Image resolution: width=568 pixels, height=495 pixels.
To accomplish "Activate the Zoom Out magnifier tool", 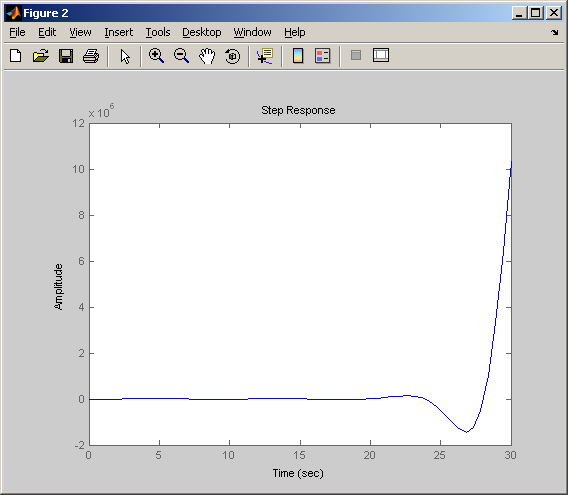I will pos(181,56).
